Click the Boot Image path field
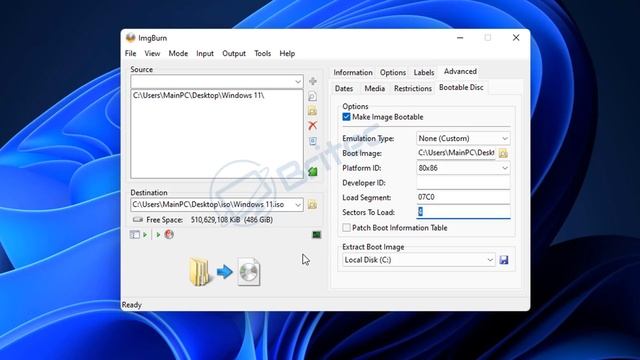 coord(456,153)
